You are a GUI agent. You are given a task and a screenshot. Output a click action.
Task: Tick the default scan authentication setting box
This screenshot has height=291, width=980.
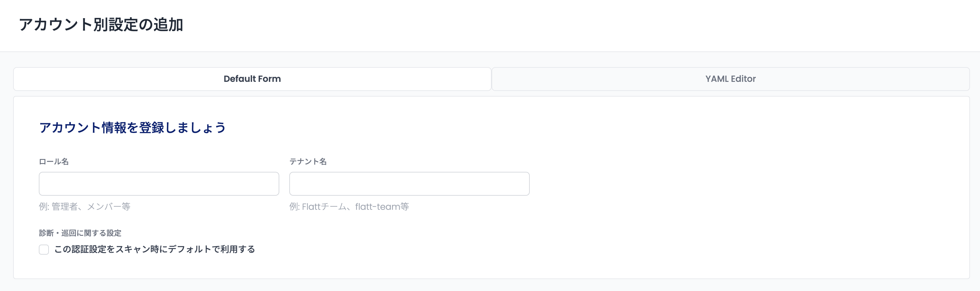(x=44, y=250)
